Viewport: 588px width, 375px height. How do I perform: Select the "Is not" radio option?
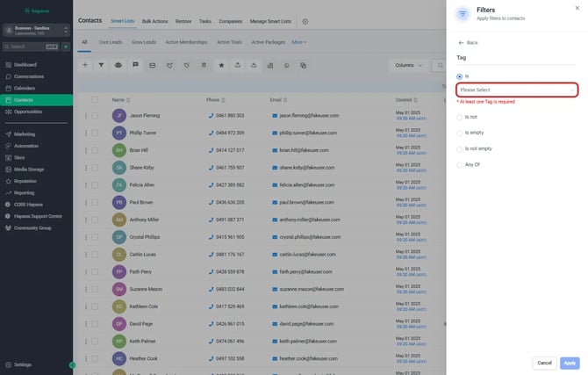click(x=459, y=116)
